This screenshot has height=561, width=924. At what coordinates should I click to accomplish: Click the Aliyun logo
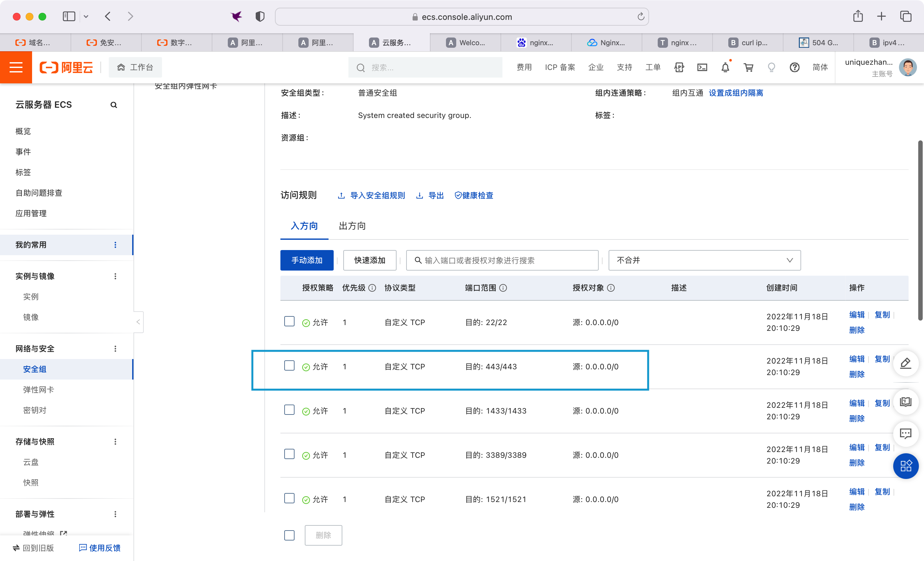pyautogui.click(x=66, y=67)
